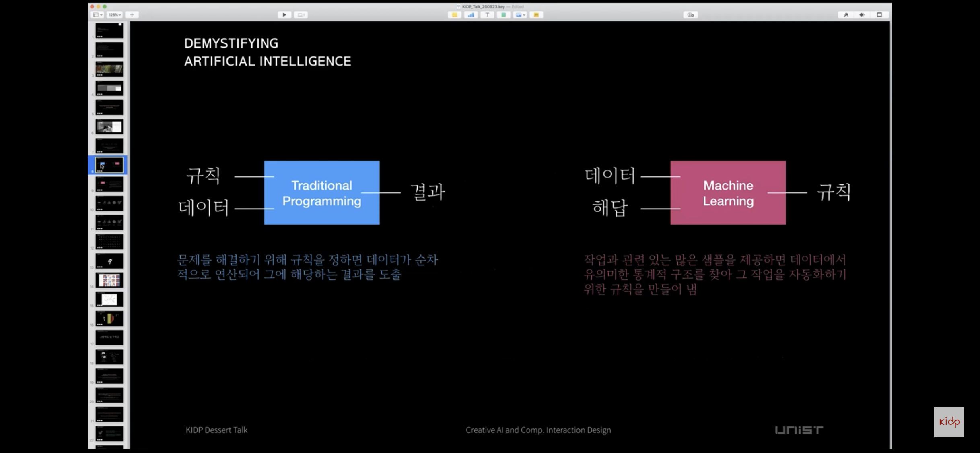The width and height of the screenshot is (980, 453).
Task: Select the slide 14 thumbnail with colorful grid
Action: click(109, 280)
